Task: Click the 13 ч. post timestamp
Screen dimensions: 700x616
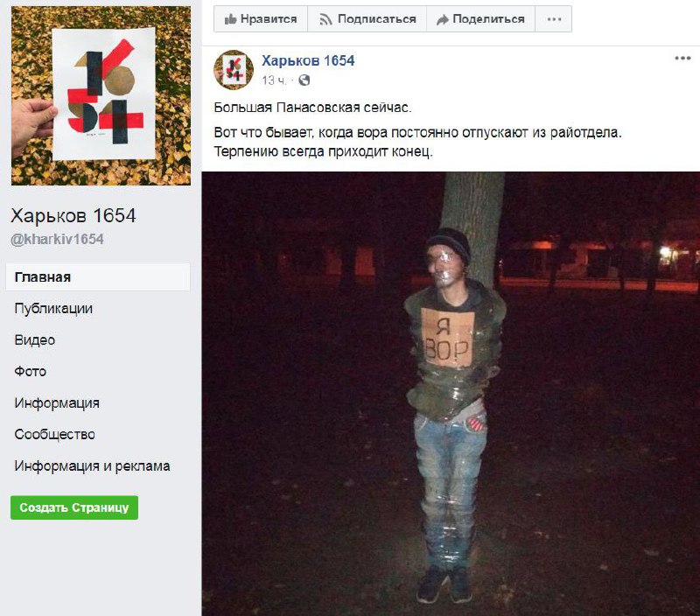Action: (274, 80)
